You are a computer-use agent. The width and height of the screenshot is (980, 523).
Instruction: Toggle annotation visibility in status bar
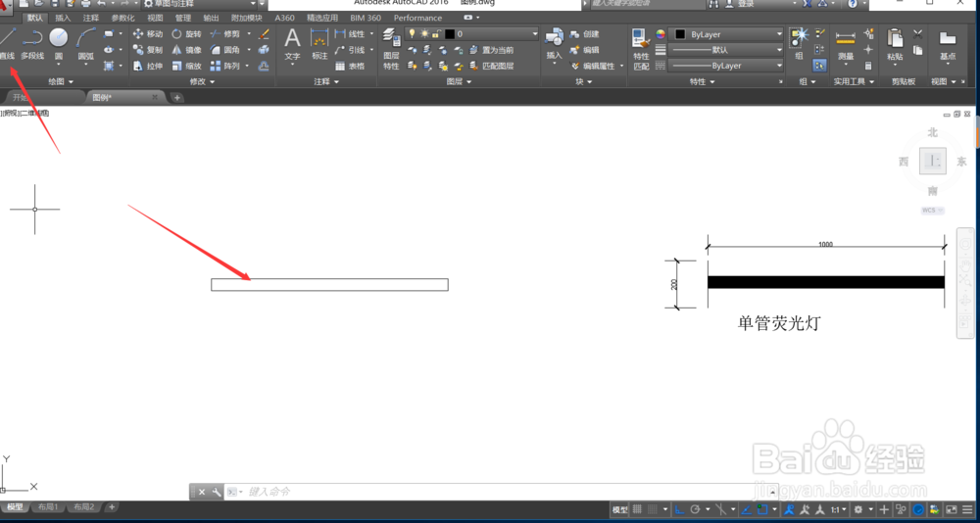tap(789, 509)
